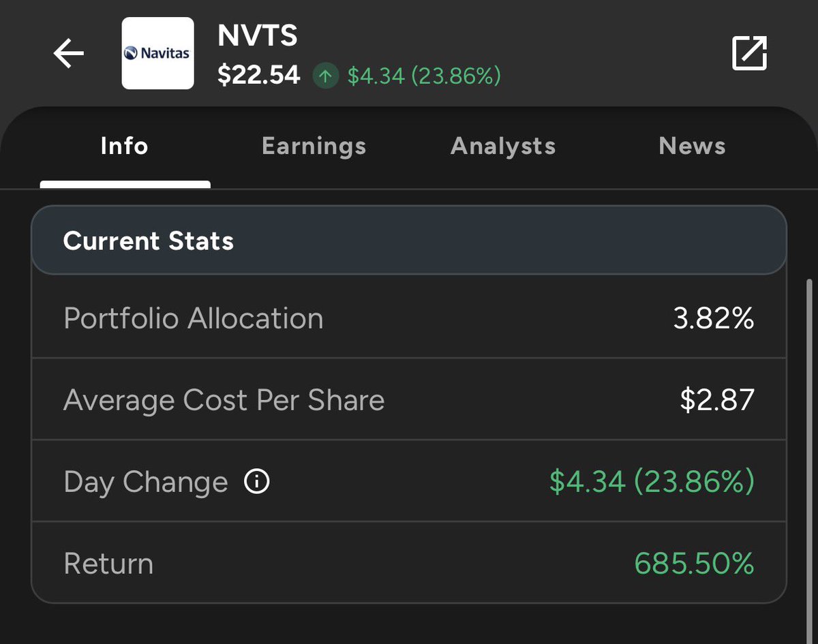The width and height of the screenshot is (818, 644).
Task: Click the 3.82% allocation value
Action: pos(714,318)
